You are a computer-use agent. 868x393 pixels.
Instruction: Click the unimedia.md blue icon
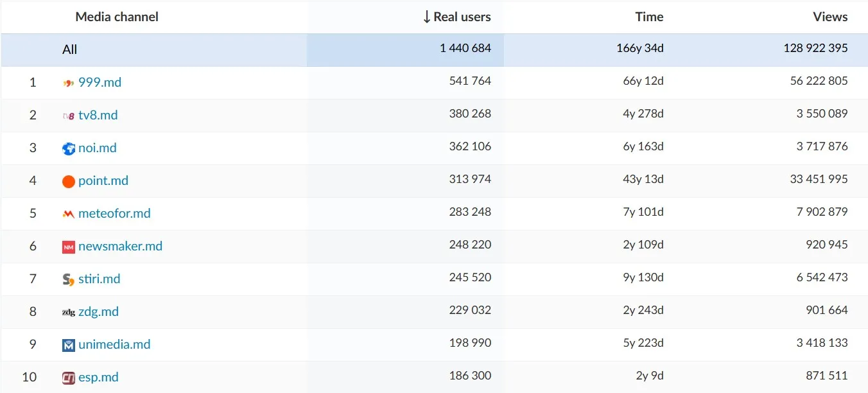69,345
